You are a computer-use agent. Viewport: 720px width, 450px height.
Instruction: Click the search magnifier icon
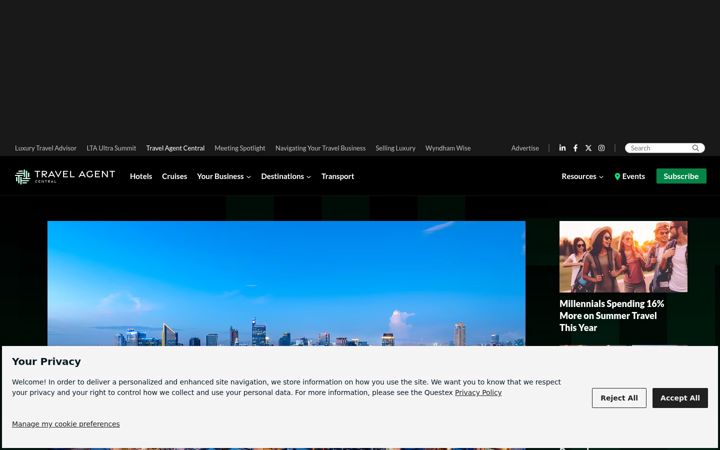(x=695, y=148)
